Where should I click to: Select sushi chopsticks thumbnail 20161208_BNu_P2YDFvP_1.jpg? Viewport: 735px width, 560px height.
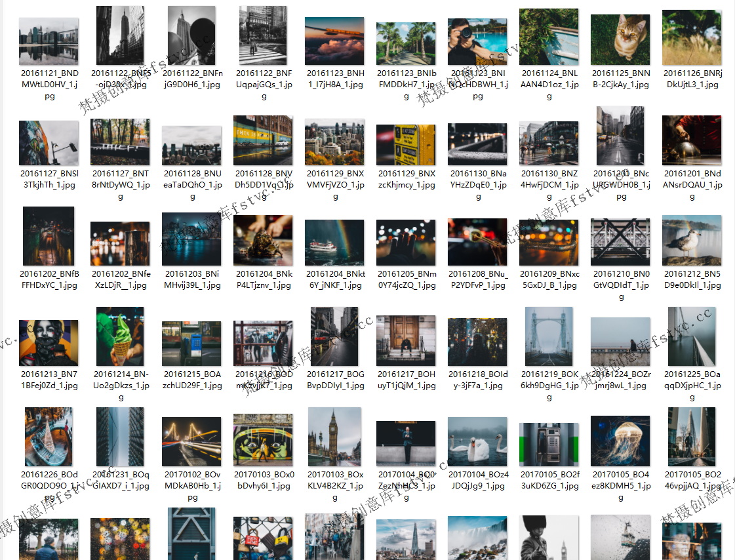pos(477,242)
